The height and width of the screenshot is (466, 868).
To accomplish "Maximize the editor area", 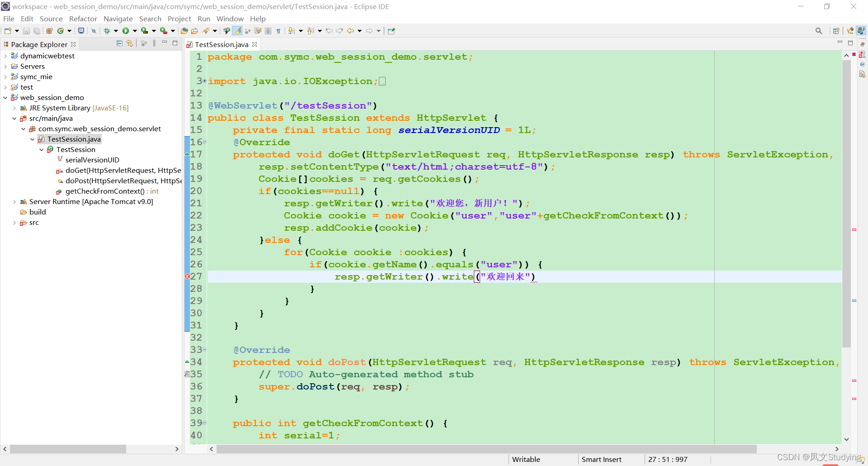I will tap(850, 43).
